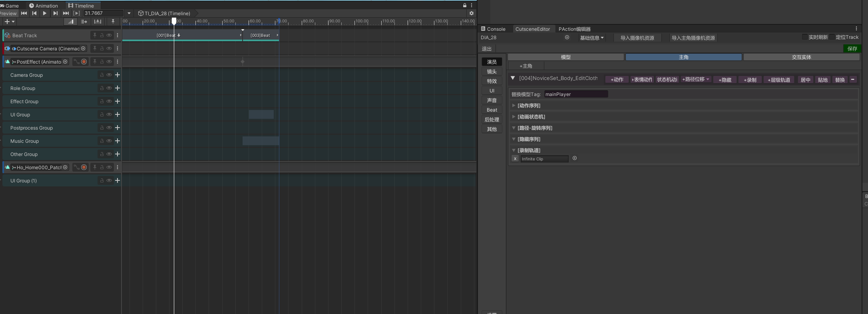Expand the [动作序列] section
The image size is (868, 314).
pyautogui.click(x=514, y=106)
